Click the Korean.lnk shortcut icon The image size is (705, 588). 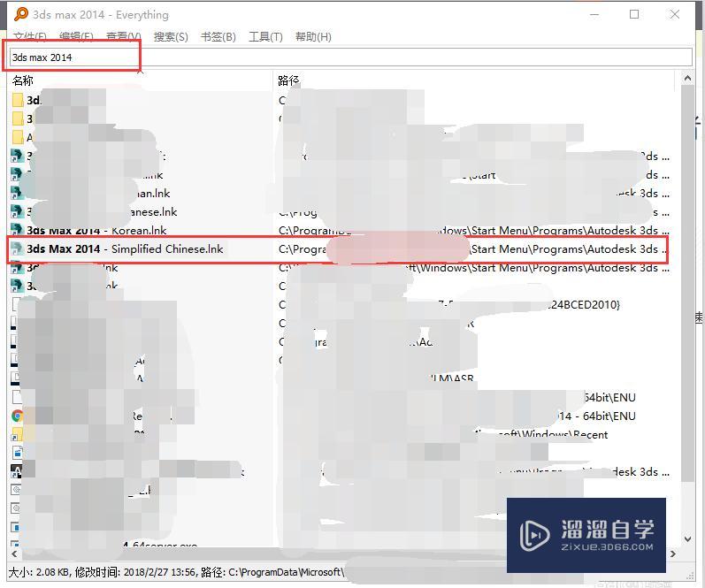coord(17,230)
